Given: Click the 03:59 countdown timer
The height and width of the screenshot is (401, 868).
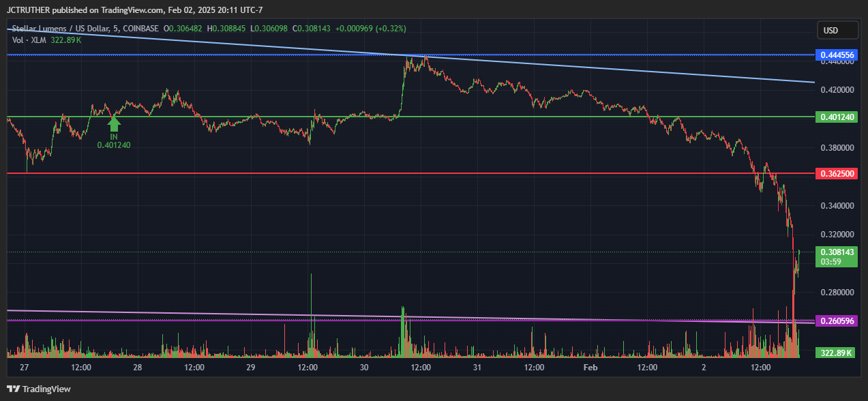Looking at the screenshot, I should pos(830,261).
